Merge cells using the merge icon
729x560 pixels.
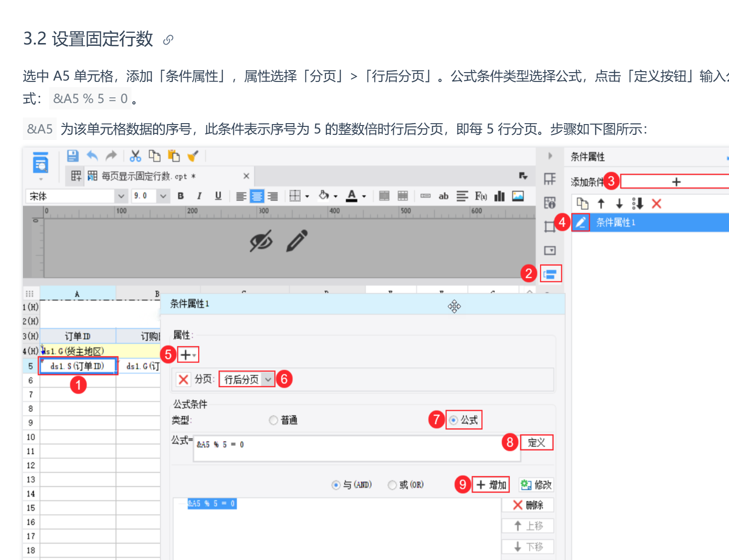[x=384, y=196]
